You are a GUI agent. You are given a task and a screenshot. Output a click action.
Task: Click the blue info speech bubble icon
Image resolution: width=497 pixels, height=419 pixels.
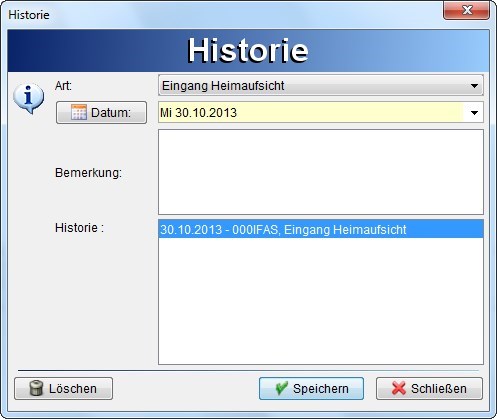pos(28,98)
